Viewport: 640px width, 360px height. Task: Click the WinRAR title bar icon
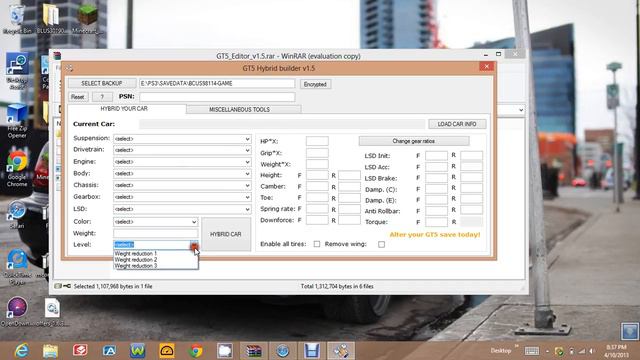click(x=57, y=56)
